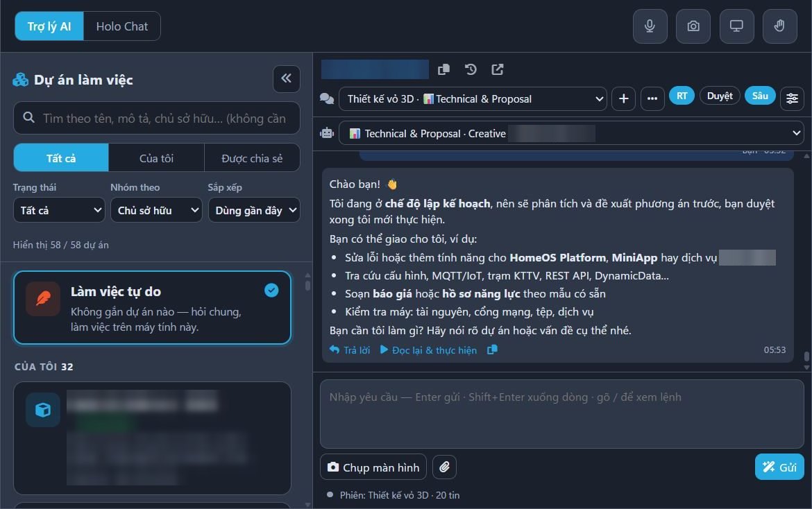This screenshot has width=812, height=509.
Task: Open the sliders settings icon
Action: click(792, 98)
